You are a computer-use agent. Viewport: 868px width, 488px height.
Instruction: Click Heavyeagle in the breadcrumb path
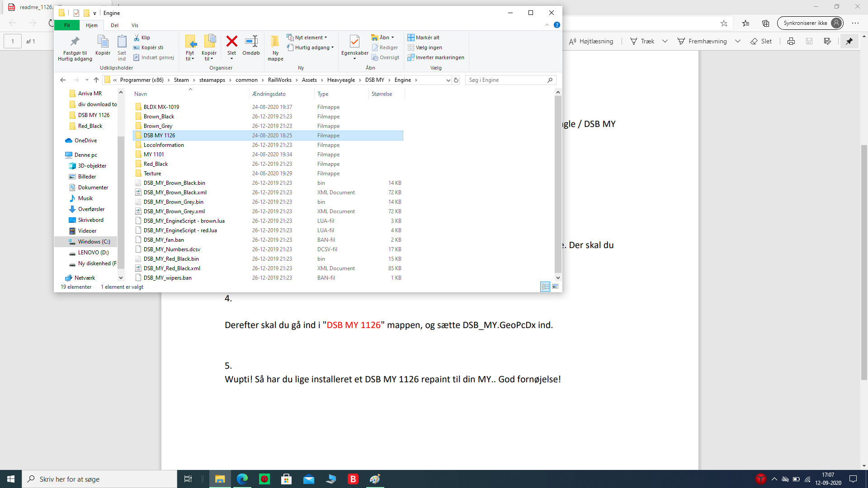click(341, 80)
